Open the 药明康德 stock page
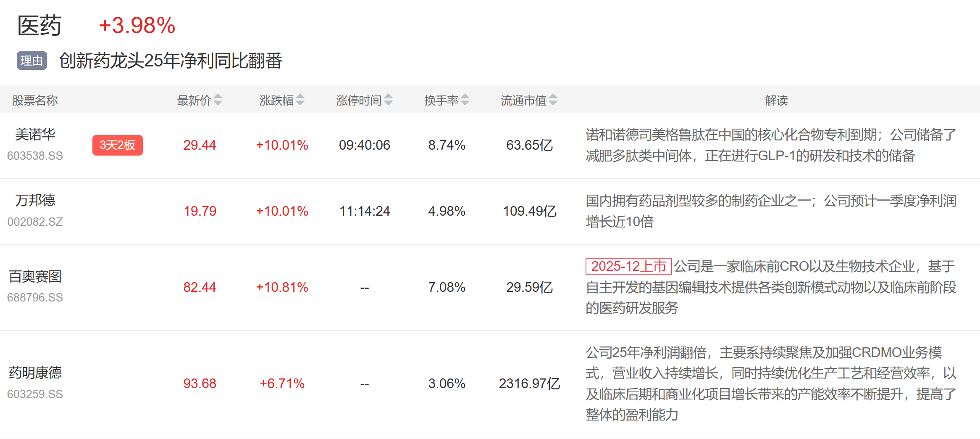The image size is (980, 439). [35, 373]
